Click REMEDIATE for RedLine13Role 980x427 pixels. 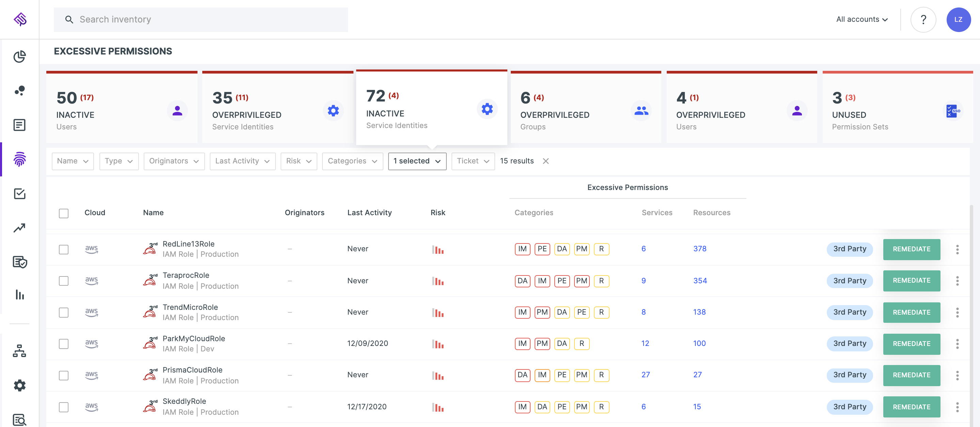pos(912,249)
